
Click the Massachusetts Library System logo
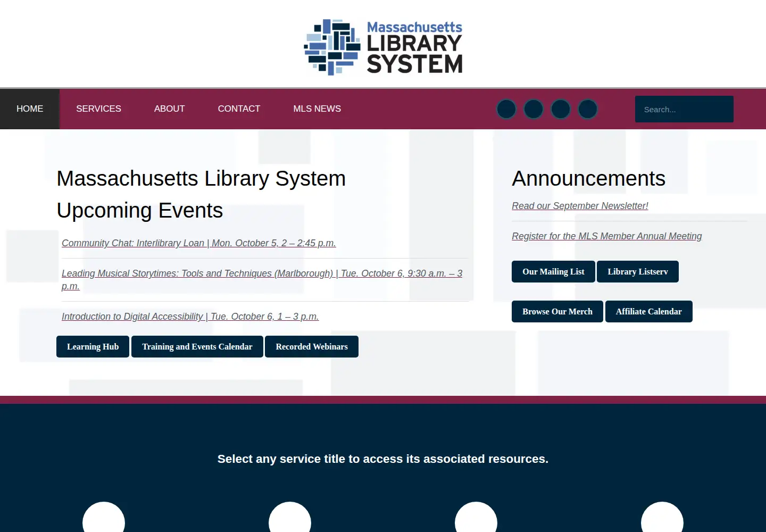coord(383,47)
